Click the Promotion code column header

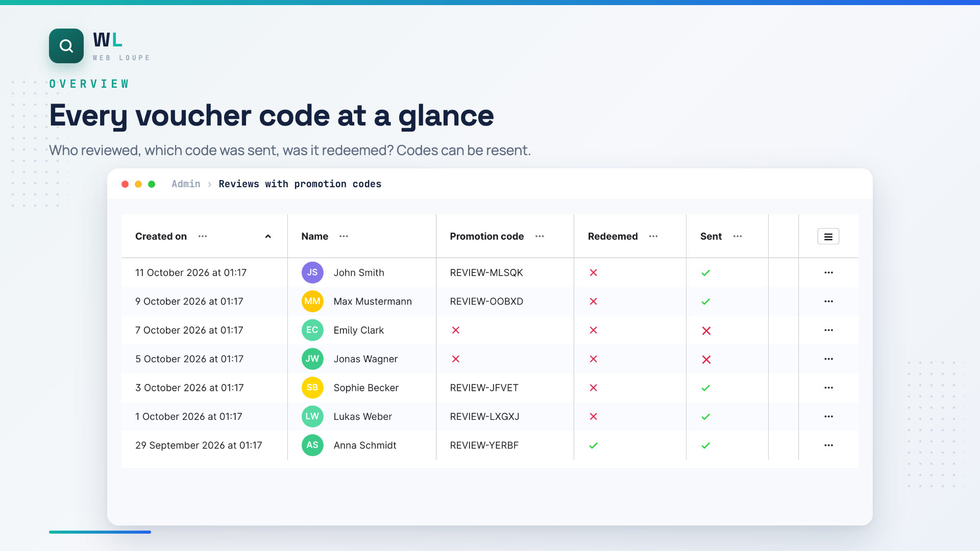pyautogui.click(x=487, y=236)
